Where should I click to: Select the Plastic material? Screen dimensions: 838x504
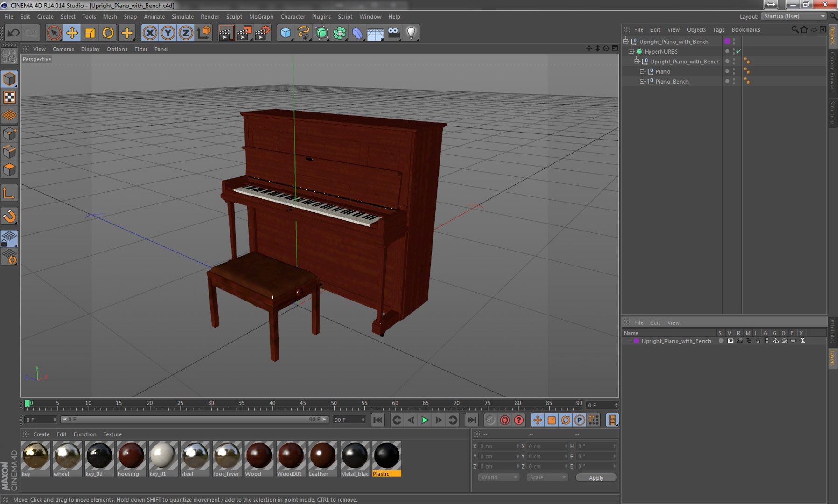[386, 459]
